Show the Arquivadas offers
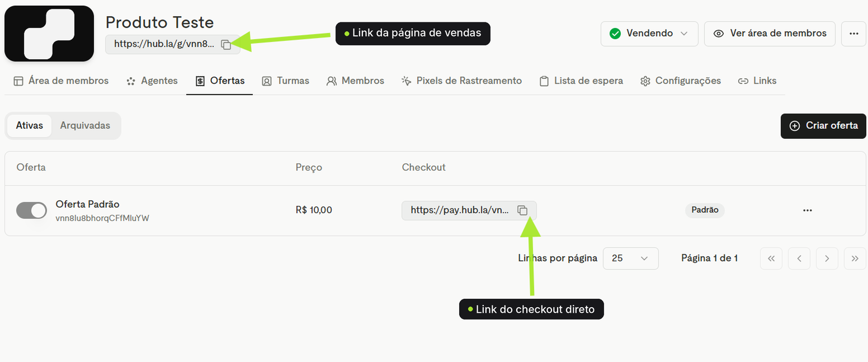This screenshot has height=362, width=868. pos(85,126)
